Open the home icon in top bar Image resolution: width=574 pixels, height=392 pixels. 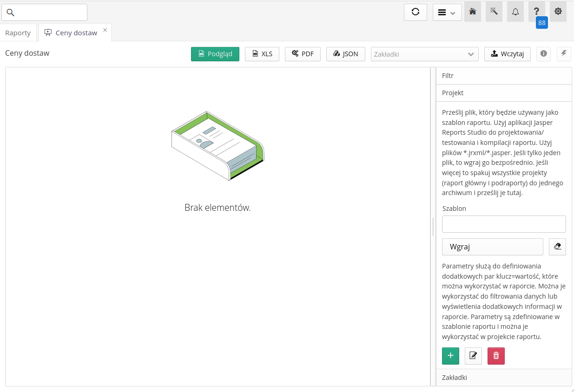tap(473, 12)
